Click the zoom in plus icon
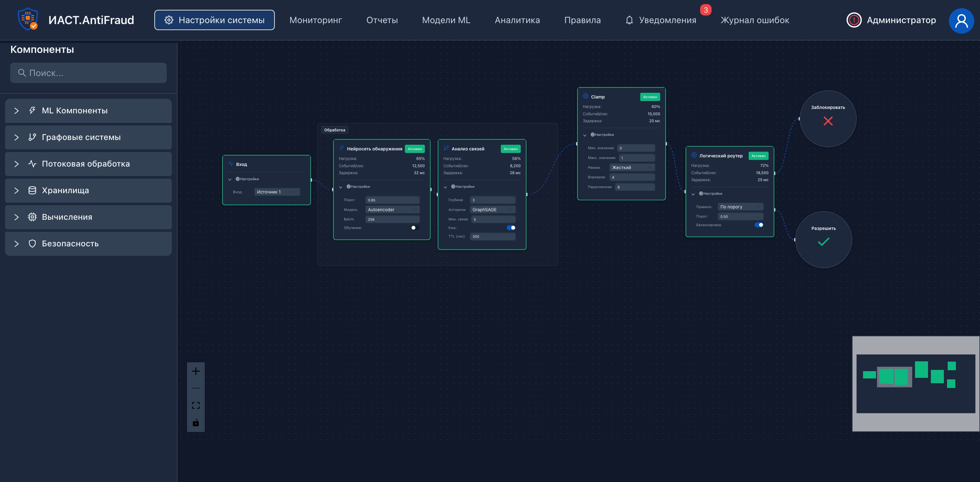This screenshot has width=980, height=482. pyautogui.click(x=196, y=371)
